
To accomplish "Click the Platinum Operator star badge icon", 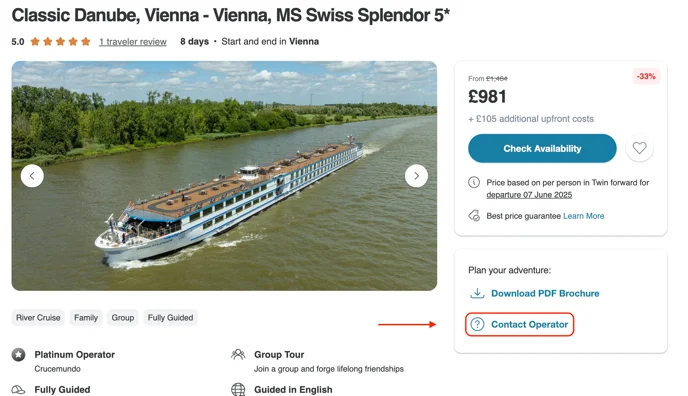I will point(18,354).
